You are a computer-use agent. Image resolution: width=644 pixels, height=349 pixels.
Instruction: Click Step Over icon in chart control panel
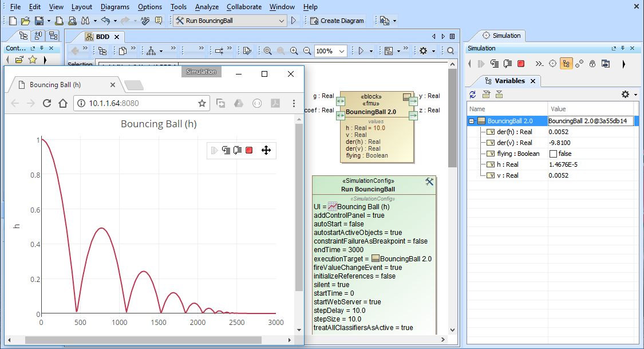pos(238,151)
